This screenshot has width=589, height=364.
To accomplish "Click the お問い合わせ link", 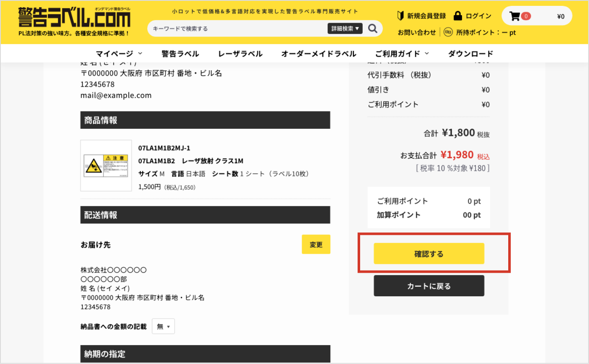I will (417, 32).
